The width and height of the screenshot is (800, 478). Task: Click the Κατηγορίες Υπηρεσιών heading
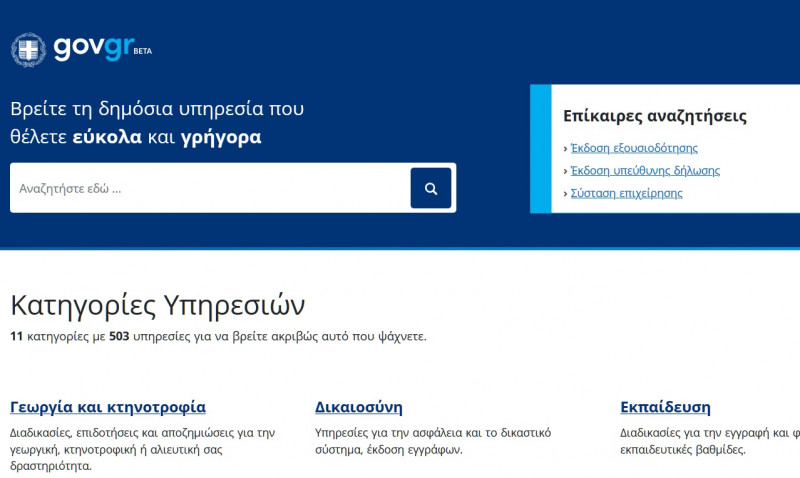pos(158,305)
